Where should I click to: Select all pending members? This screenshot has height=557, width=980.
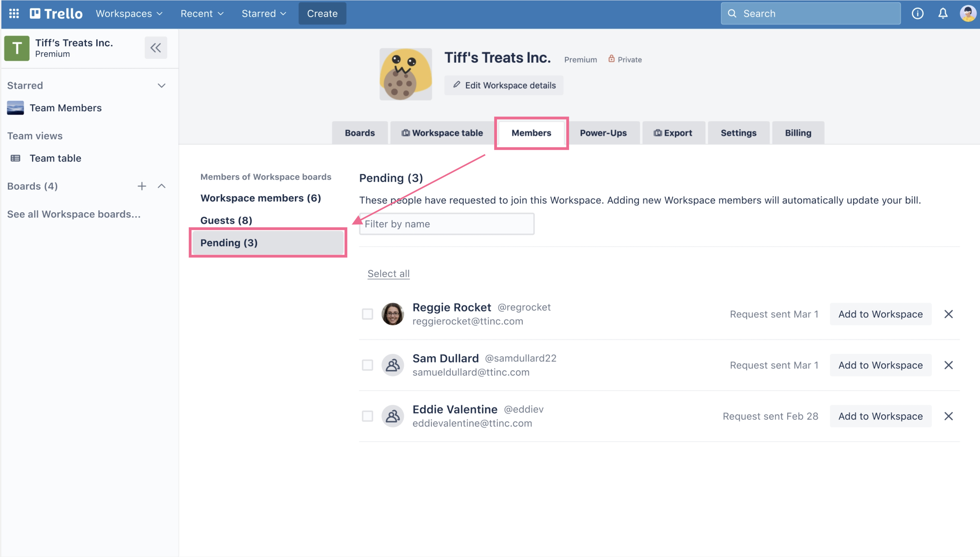coord(388,273)
